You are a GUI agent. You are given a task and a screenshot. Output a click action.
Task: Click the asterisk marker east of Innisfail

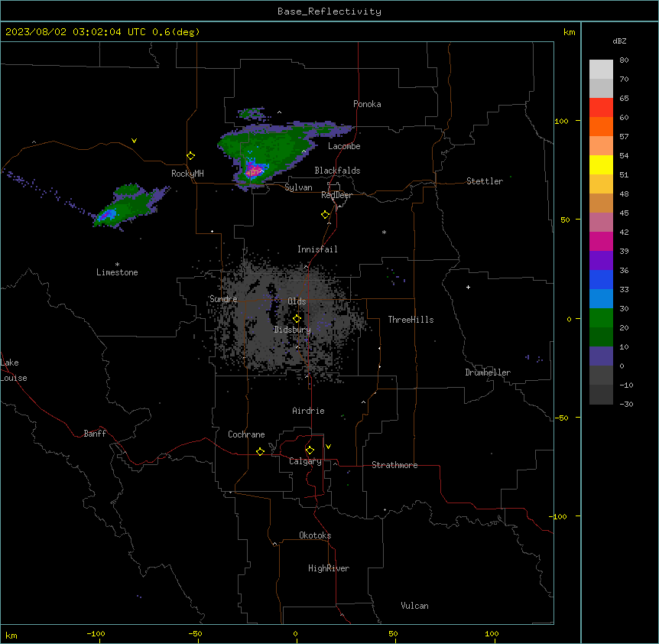pos(384,232)
